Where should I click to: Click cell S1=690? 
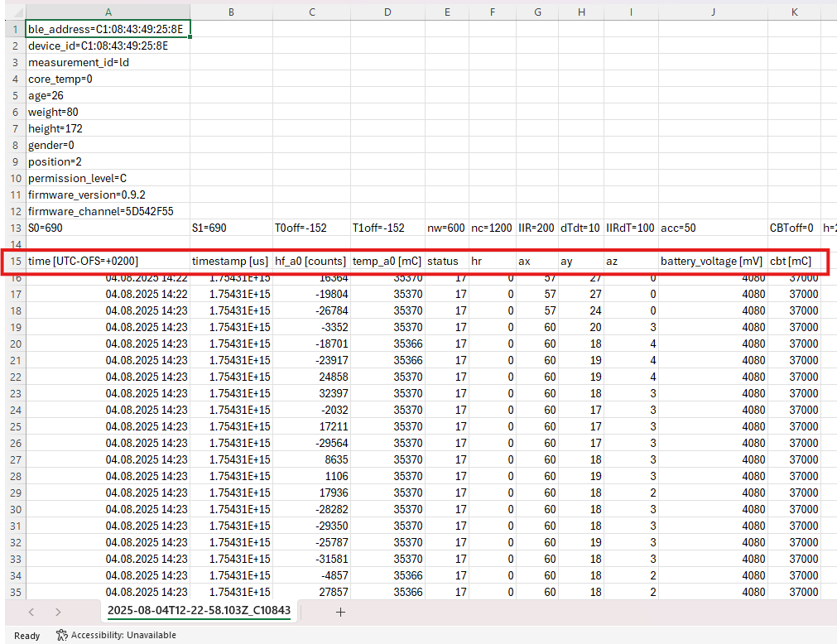coord(231,228)
